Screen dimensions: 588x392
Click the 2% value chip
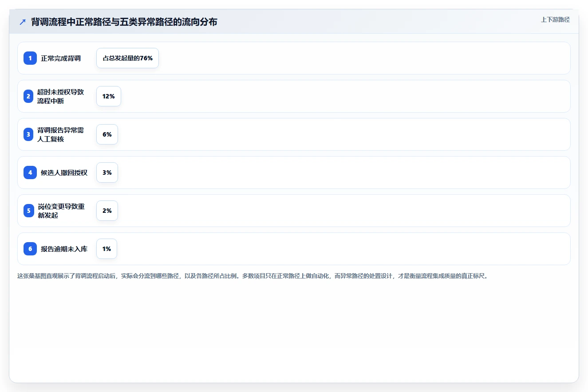(x=107, y=211)
